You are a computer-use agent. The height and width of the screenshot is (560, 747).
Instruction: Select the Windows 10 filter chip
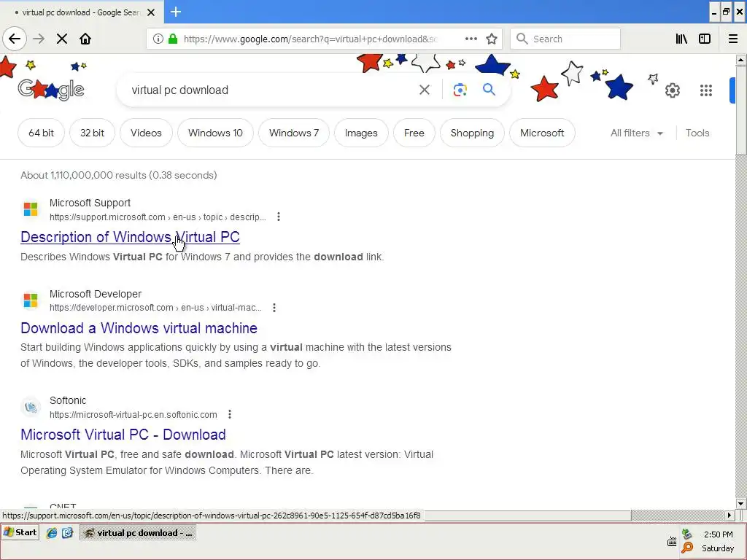215,133
